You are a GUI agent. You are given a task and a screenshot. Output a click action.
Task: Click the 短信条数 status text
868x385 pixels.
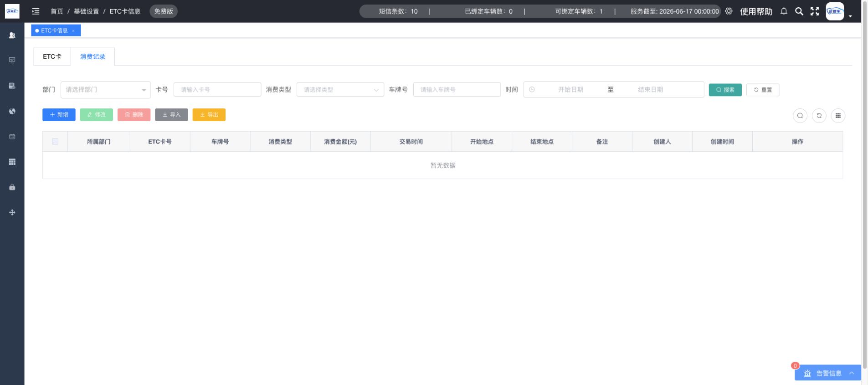click(x=398, y=11)
